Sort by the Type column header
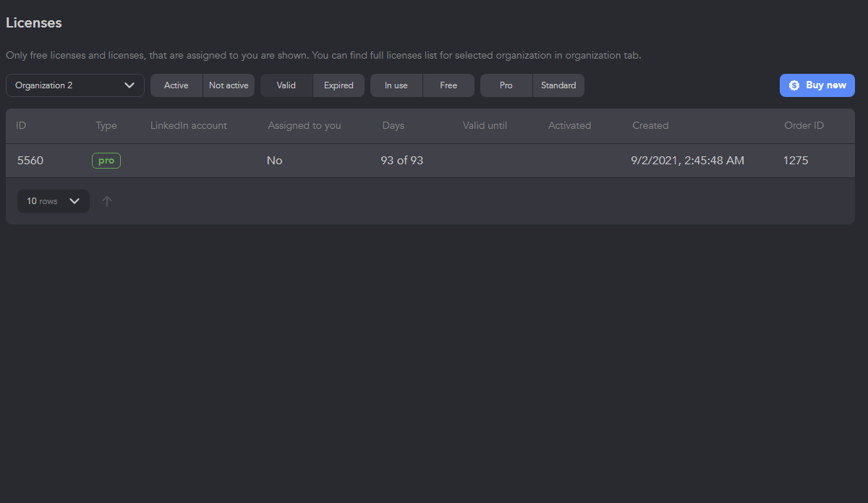 pos(106,126)
